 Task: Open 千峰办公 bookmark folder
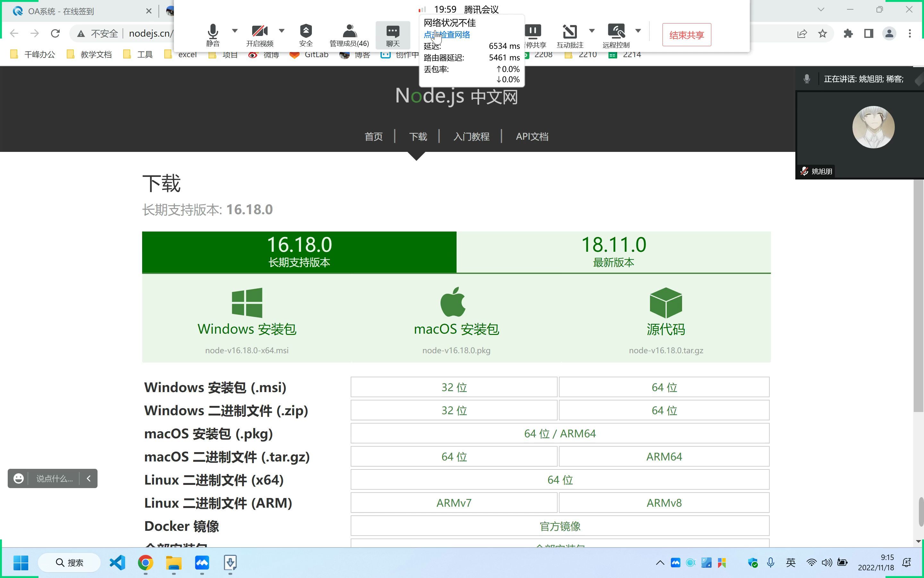[33, 55]
